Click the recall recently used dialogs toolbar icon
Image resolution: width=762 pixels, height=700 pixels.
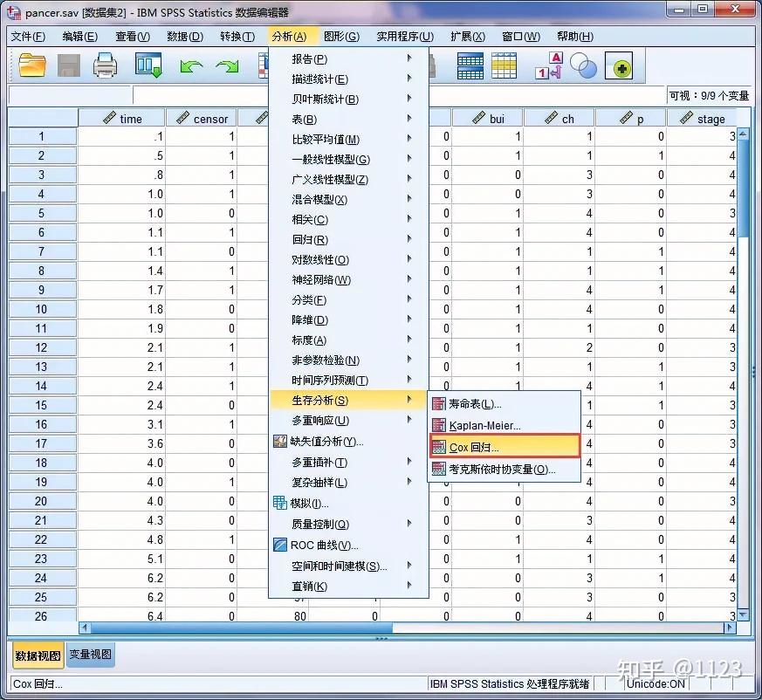(147, 65)
